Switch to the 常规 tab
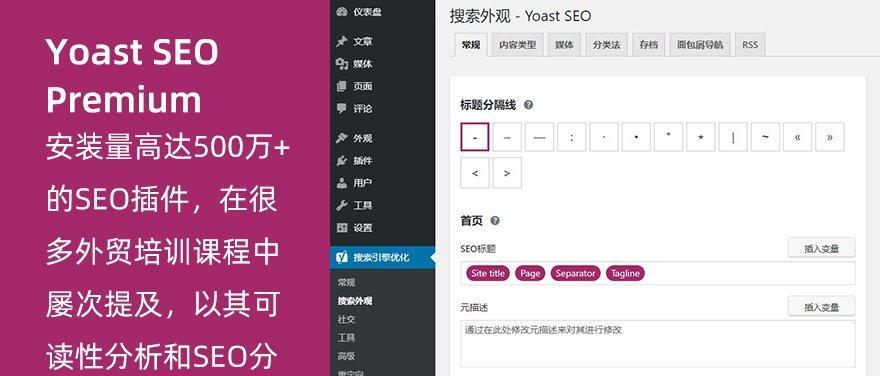 tap(470, 45)
